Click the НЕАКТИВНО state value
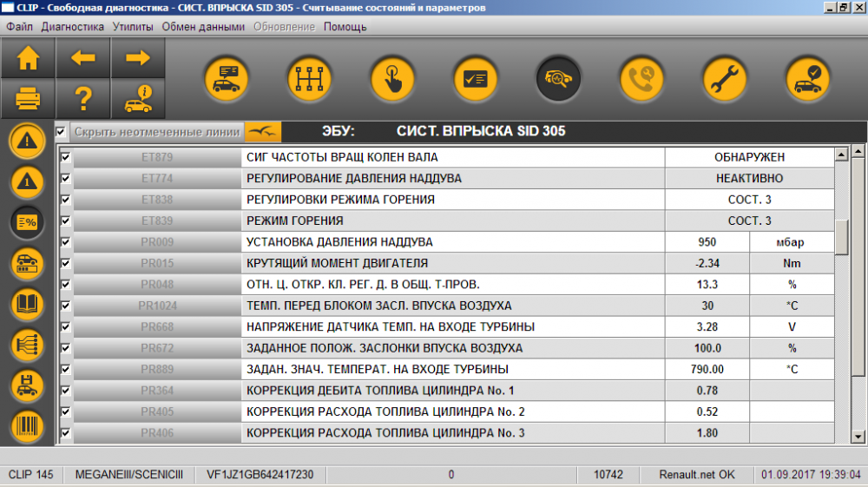This screenshot has height=487, width=868. tap(750, 178)
